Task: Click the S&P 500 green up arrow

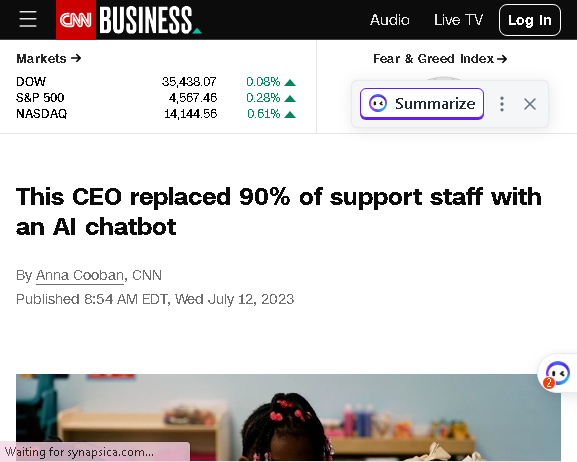Action: [290, 99]
